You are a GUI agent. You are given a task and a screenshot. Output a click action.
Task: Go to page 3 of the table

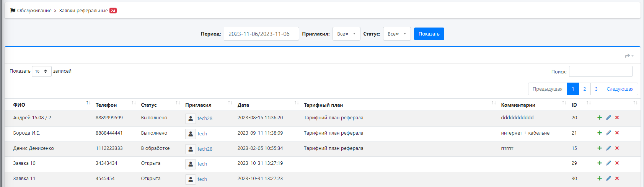(x=596, y=89)
